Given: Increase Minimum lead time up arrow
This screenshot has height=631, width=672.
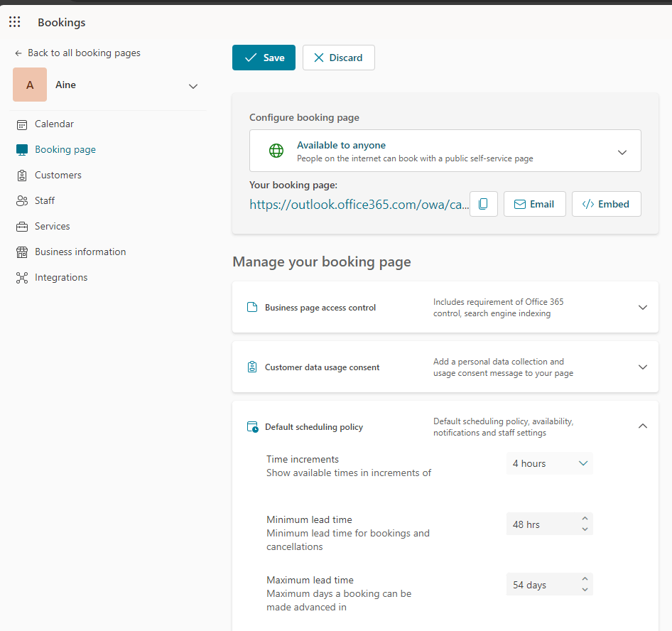Looking at the screenshot, I should 585,518.
